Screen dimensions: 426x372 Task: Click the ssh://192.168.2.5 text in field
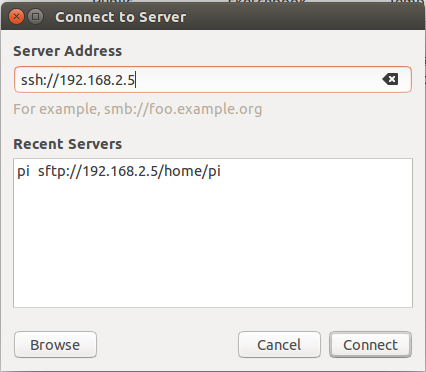click(78, 80)
